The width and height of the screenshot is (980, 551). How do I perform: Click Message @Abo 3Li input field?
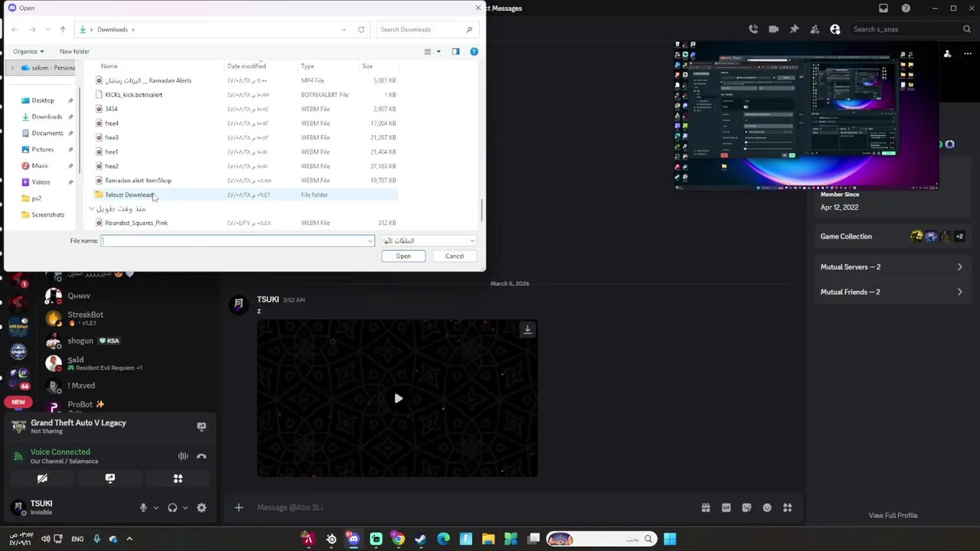click(x=475, y=507)
